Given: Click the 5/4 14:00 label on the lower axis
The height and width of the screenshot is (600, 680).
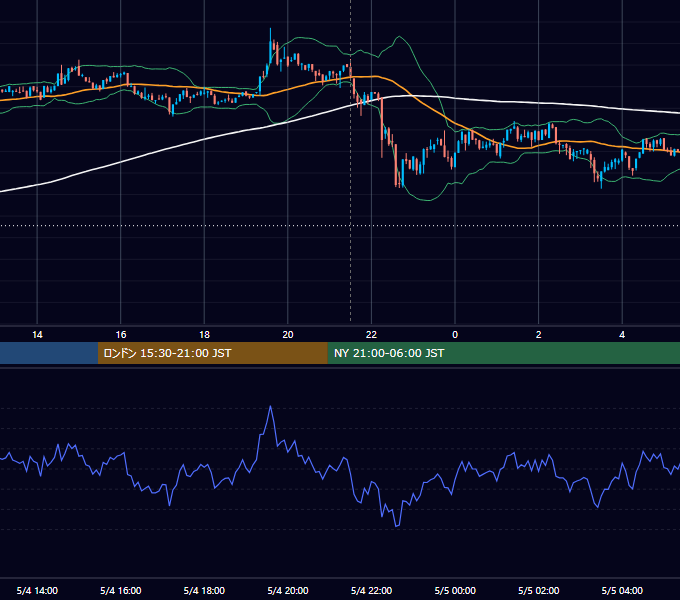Looking at the screenshot, I should 37,590.
